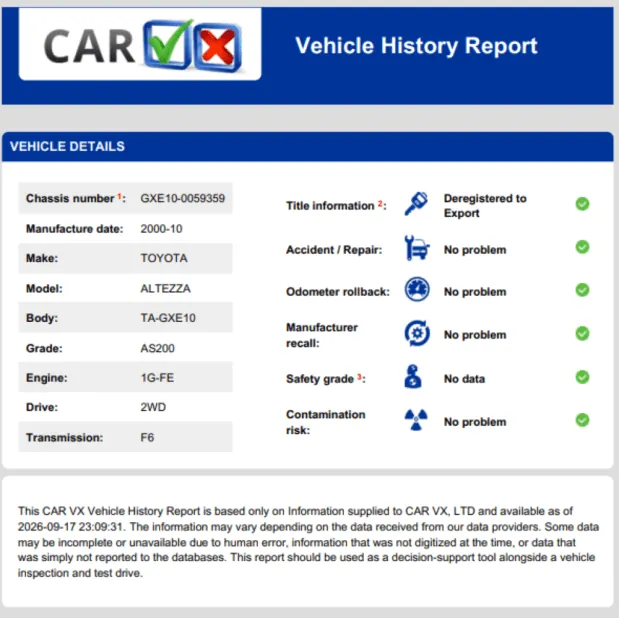The image size is (619, 618).
Task: Click the green check next to No data
Action: click(582, 377)
